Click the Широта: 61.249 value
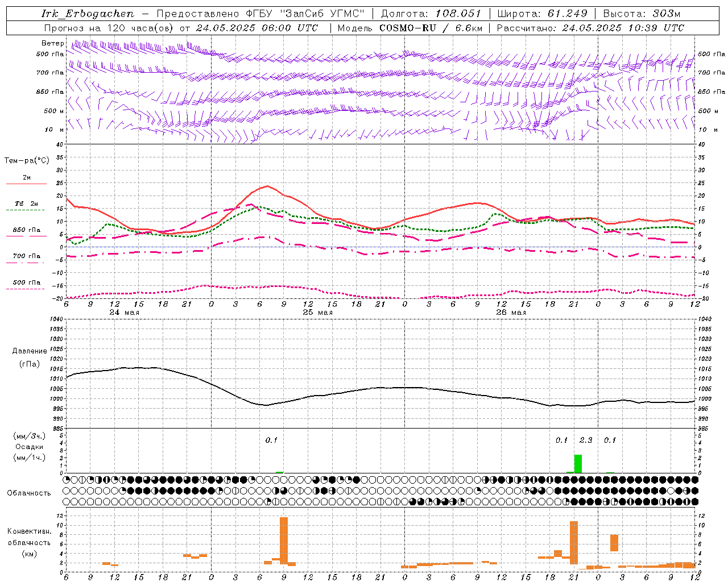Image resolution: width=728 pixels, height=582 pixels. pos(542,13)
